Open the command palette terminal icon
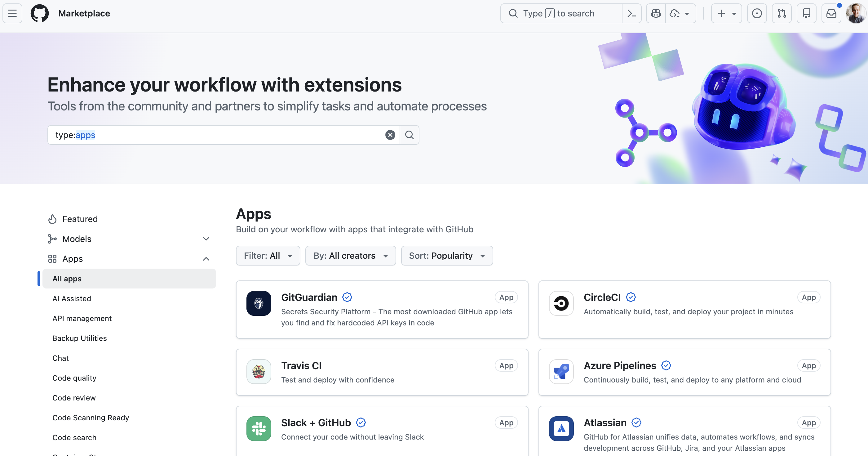This screenshot has width=868, height=456. 632,13
